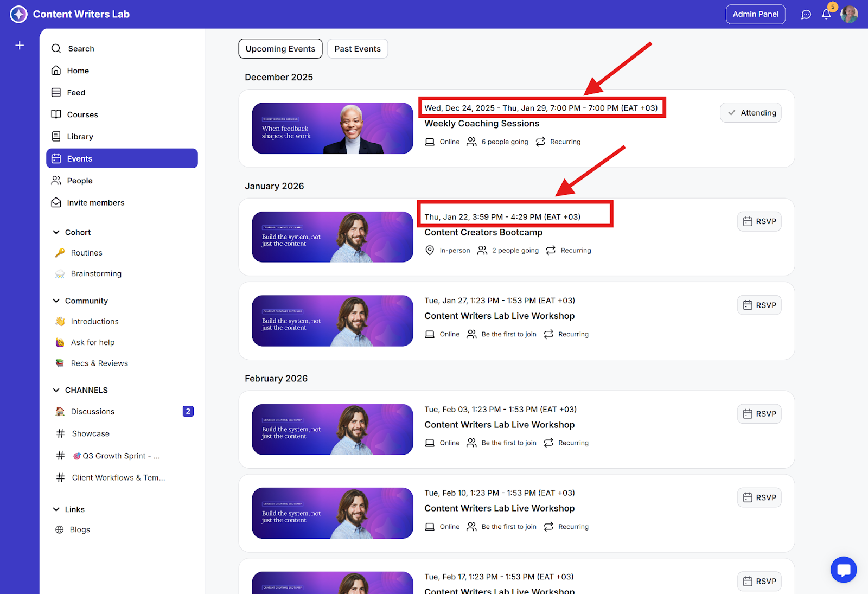Click the Library document icon

pos(56,137)
